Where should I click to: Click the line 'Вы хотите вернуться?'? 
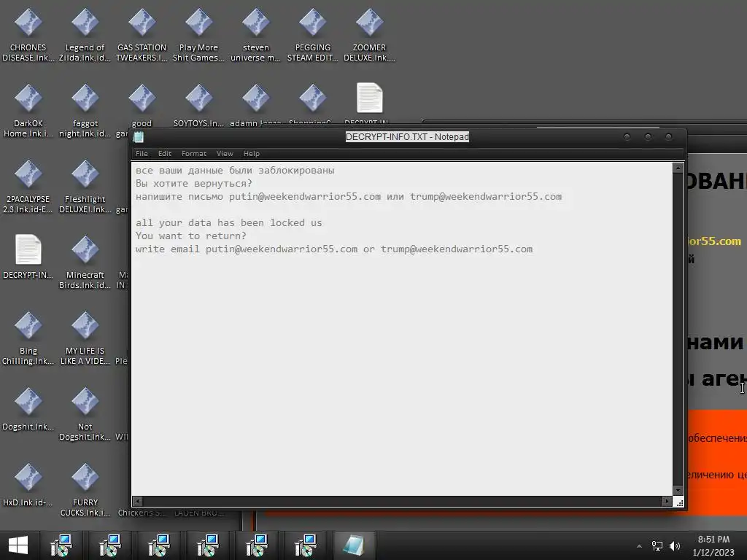193,183
